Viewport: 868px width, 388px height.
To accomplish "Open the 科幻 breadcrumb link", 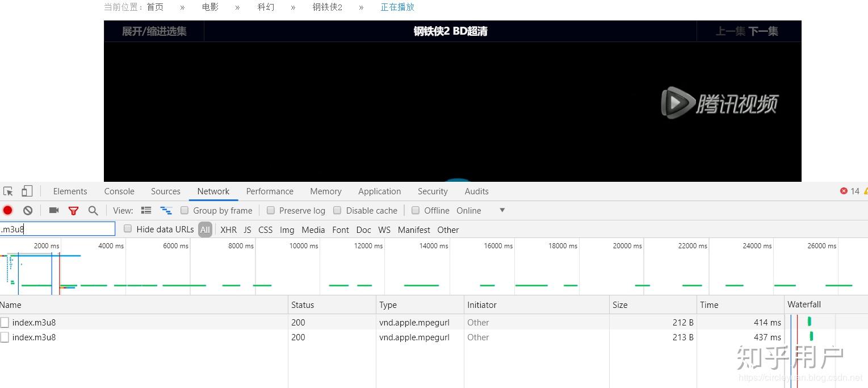I will click(x=265, y=7).
